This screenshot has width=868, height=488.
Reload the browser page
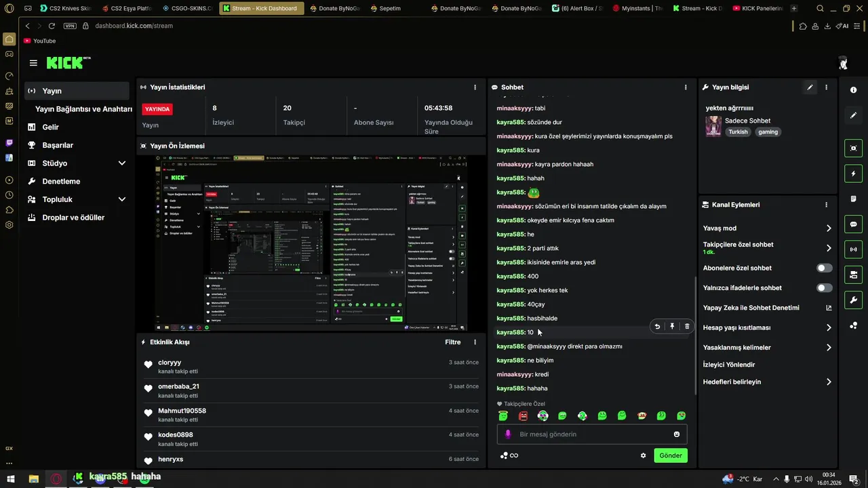click(x=52, y=26)
